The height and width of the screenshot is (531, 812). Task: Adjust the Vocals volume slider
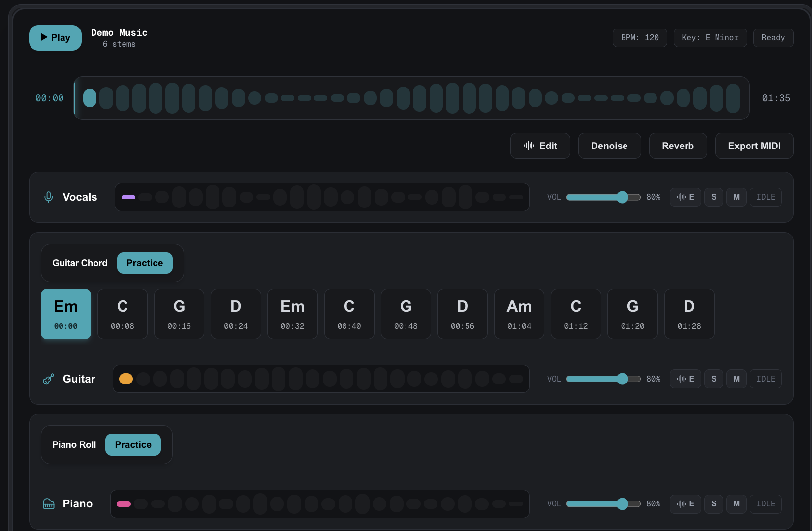click(x=603, y=197)
